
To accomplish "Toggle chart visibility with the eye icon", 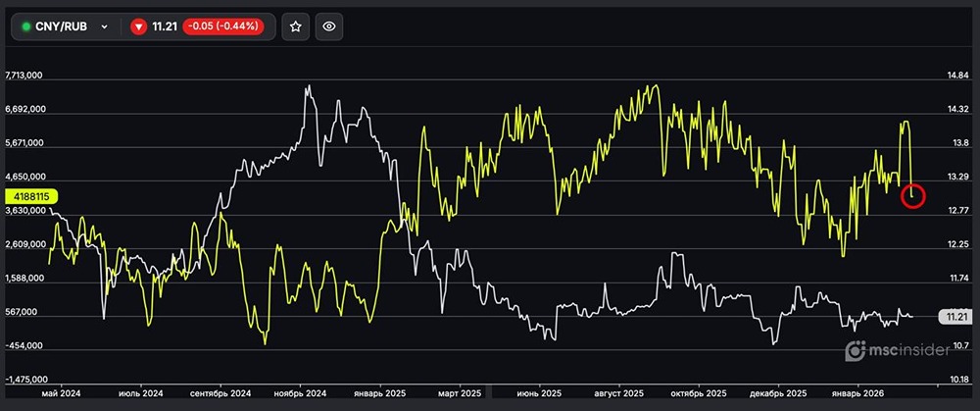I will [x=329, y=26].
